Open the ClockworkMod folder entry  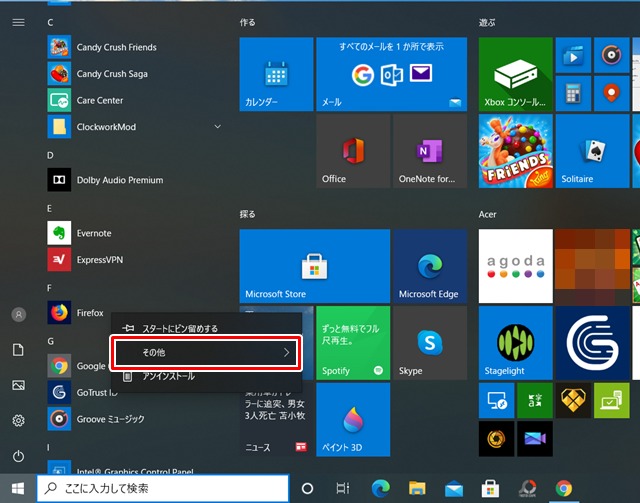tap(135, 127)
